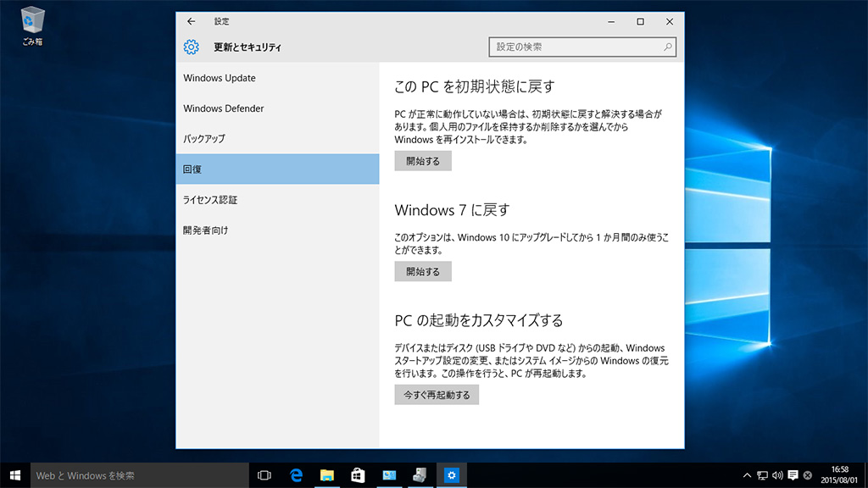Viewport: 868px width, 488px height.
Task: Select バックアップ in the sidebar
Action: [277, 139]
